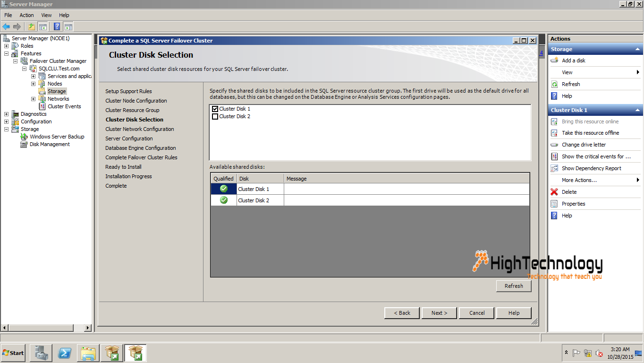The width and height of the screenshot is (644, 363).
Task: Click Refresh button below shared disks
Action: click(x=514, y=286)
